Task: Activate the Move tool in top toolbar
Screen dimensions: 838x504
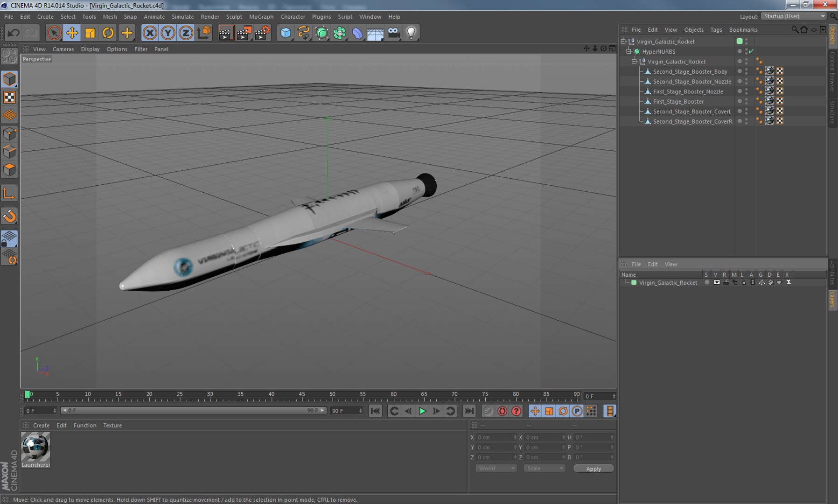Action: click(72, 33)
